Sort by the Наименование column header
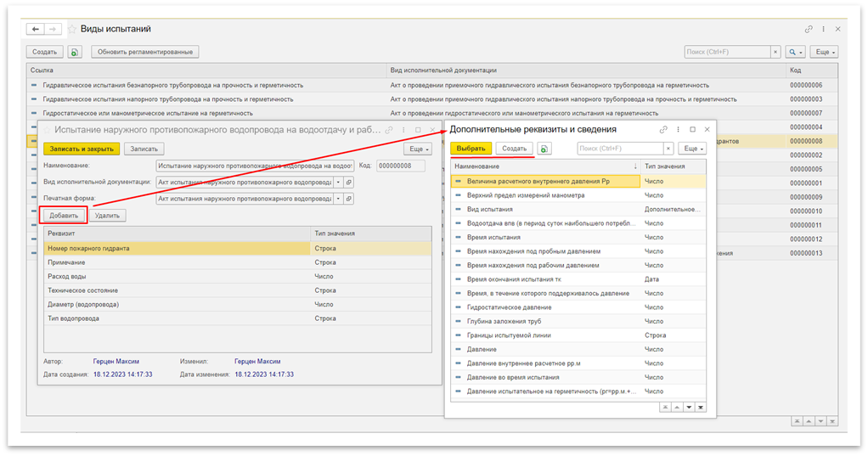This screenshot has width=868, height=456. (x=544, y=166)
